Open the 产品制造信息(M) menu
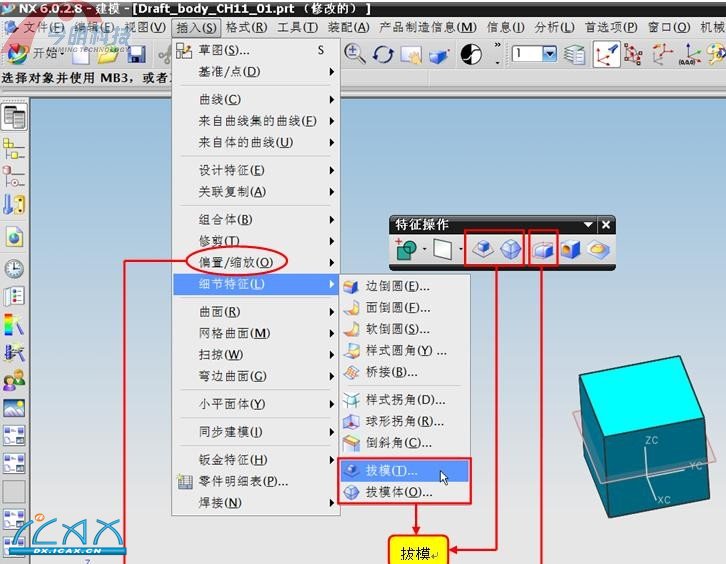The image size is (726, 564). coord(428,27)
